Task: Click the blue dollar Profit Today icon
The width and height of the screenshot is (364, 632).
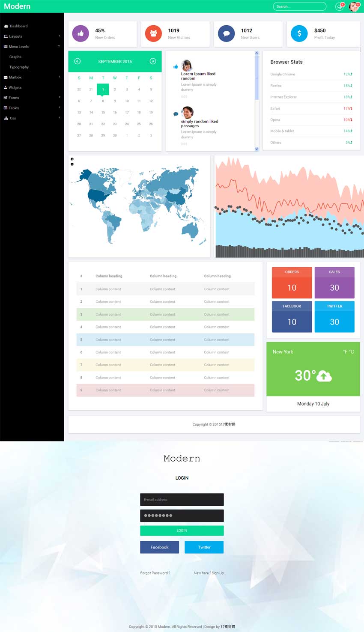Action: coord(299,33)
